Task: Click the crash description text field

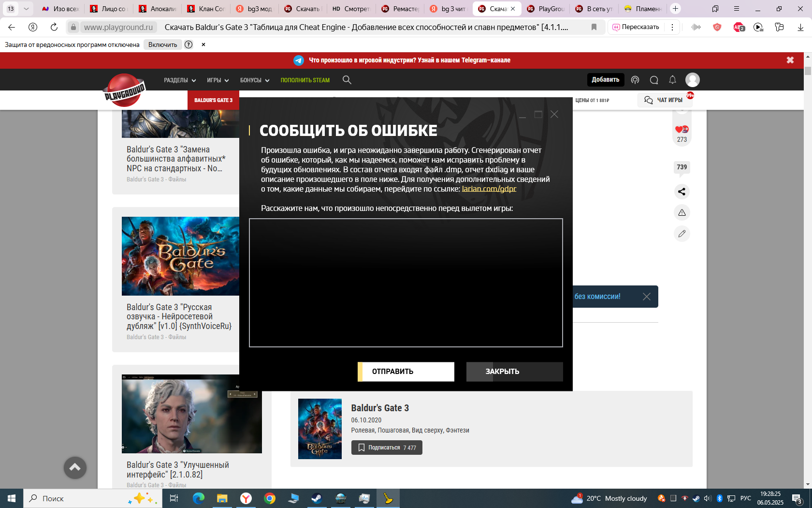Action: [406, 283]
